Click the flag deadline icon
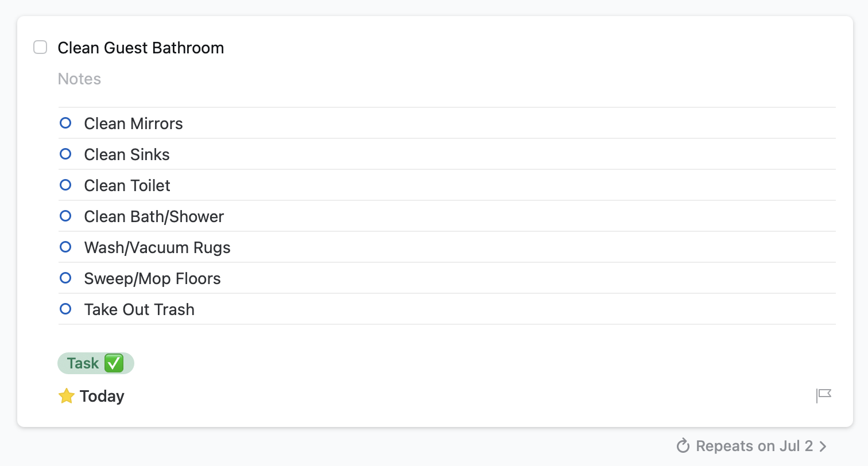868x466 pixels. pos(824,395)
